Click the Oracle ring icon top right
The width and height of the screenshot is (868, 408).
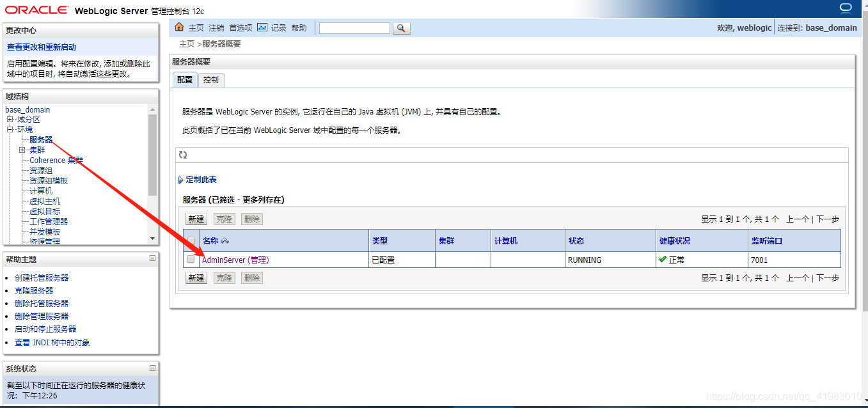pos(846,8)
